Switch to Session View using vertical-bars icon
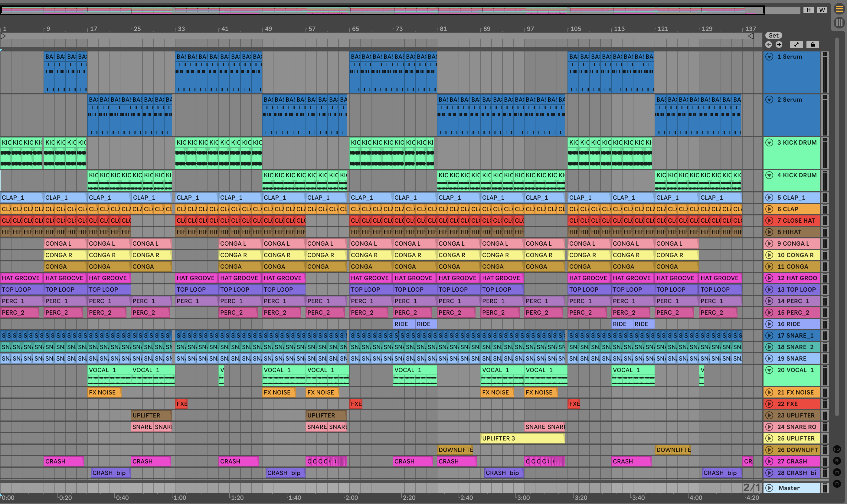The image size is (847, 504). coord(839,23)
